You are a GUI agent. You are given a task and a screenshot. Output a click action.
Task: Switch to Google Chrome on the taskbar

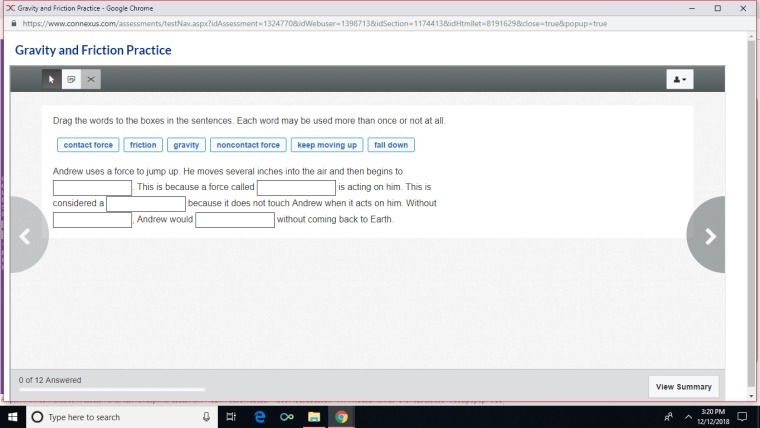341,417
